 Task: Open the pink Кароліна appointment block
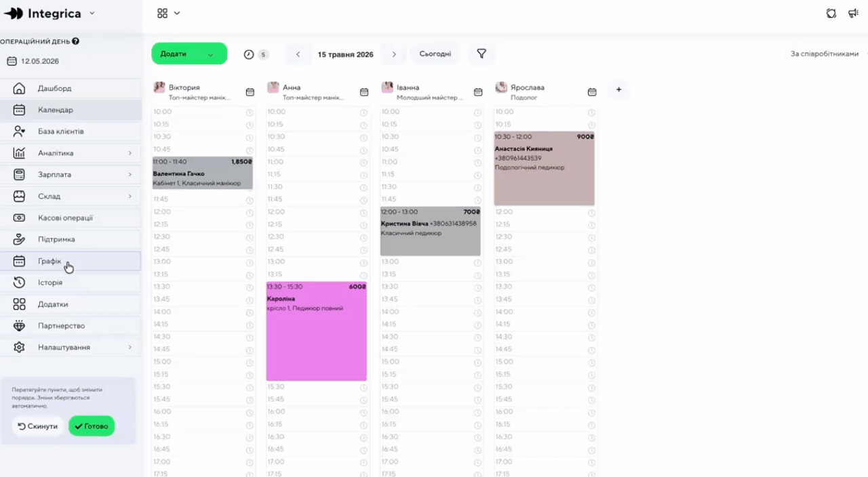pos(317,331)
